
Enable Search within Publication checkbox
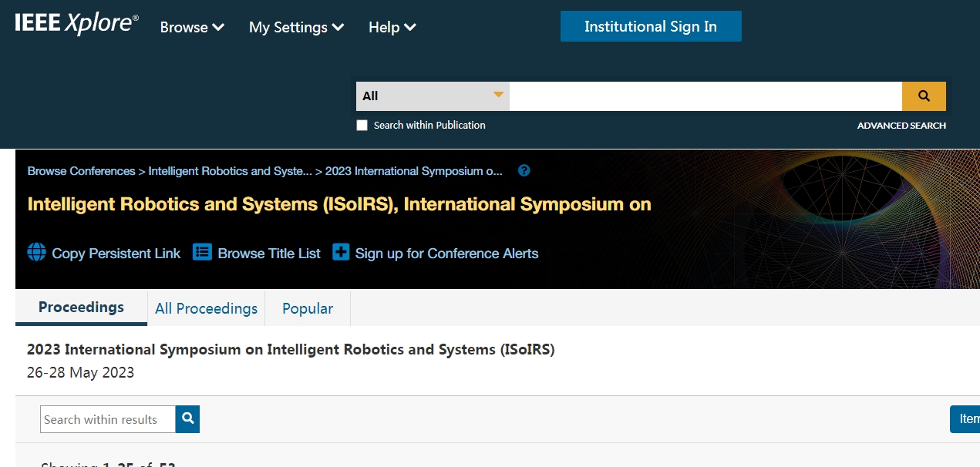click(x=362, y=126)
